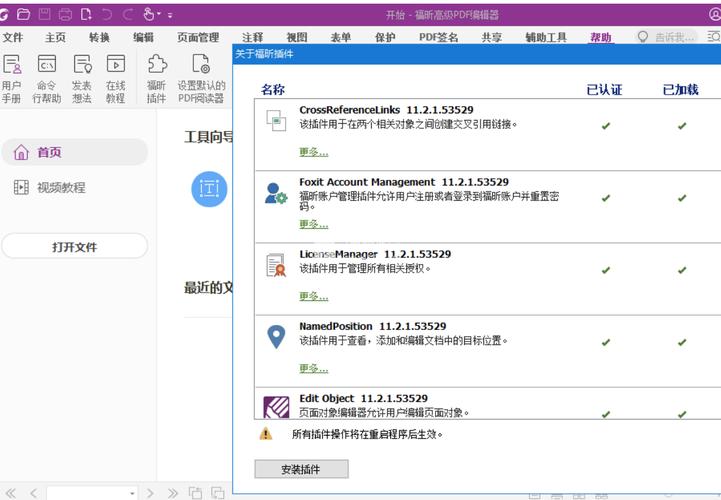Select 设置默认的PDF阅读器 ribbon icon
Image resolution: width=721 pixels, height=500 pixels.
click(201, 66)
